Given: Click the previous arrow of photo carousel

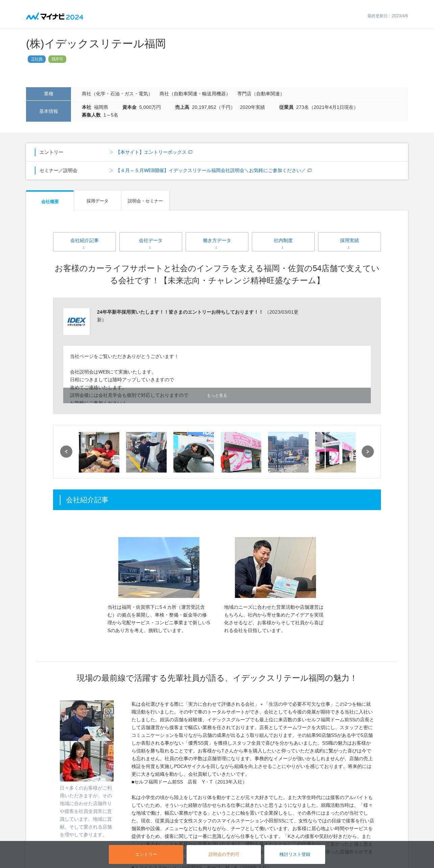Looking at the screenshot, I should click(66, 452).
